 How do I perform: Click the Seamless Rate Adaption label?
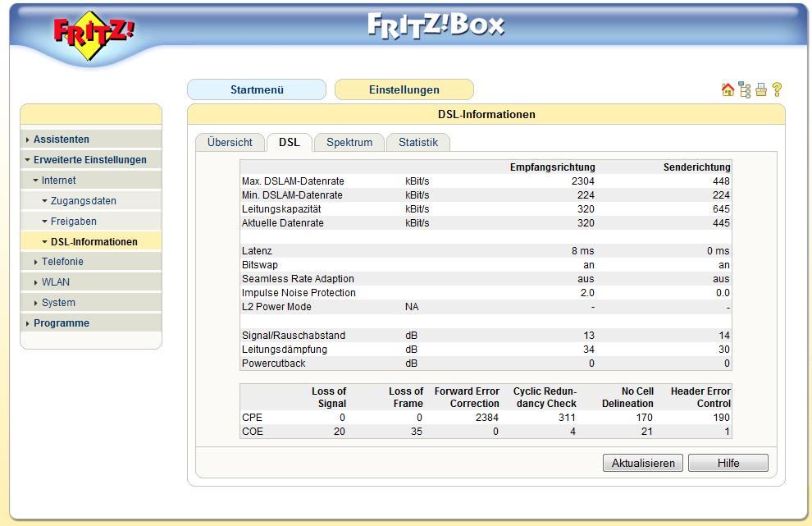pos(298,279)
